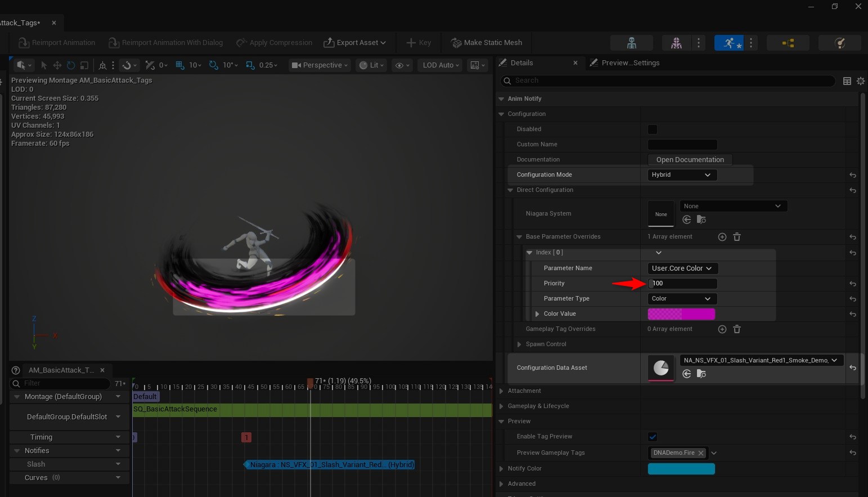This screenshot has width=868, height=497.
Task: Expand the Spawn Control section
Action: point(519,344)
